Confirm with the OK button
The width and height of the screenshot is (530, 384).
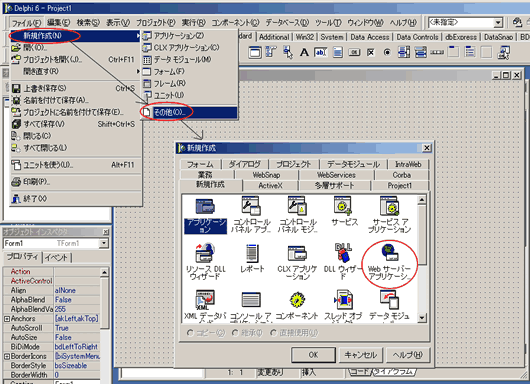(313, 355)
